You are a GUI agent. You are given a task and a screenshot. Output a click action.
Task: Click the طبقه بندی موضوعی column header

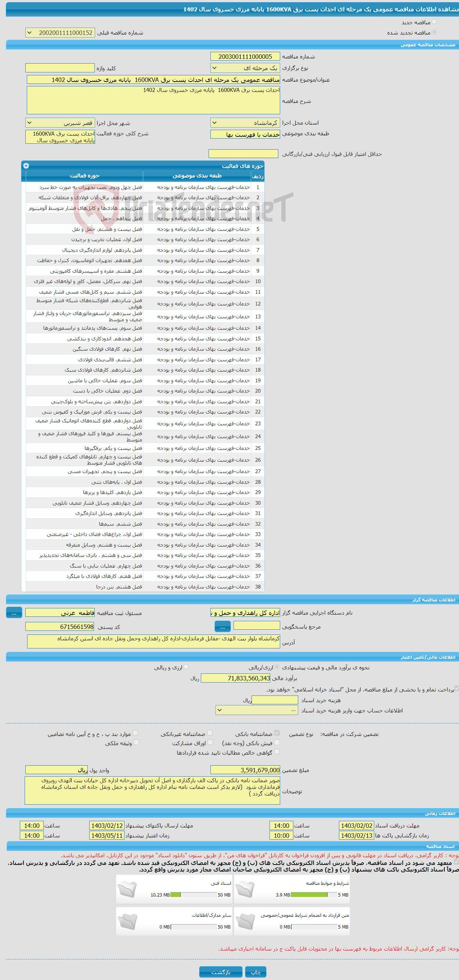coord(197,176)
